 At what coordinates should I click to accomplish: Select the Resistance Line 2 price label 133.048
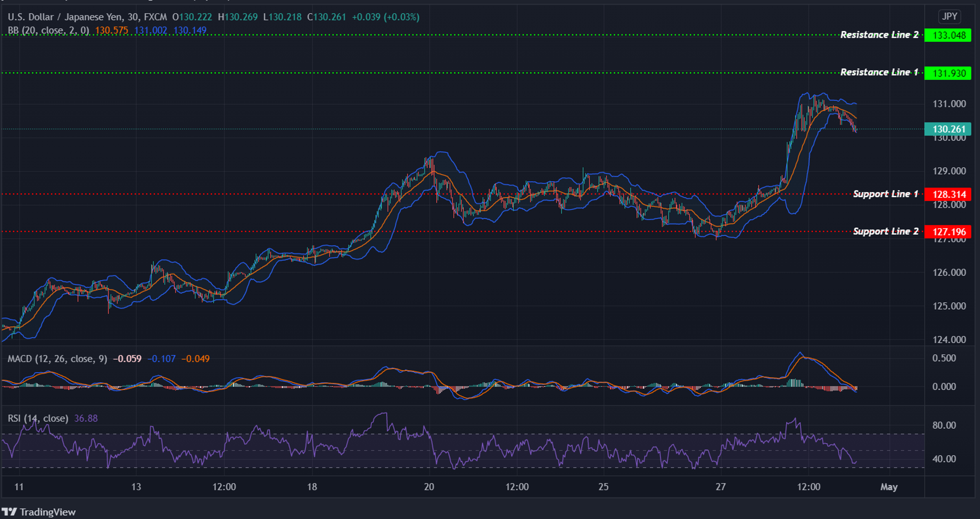[947, 35]
